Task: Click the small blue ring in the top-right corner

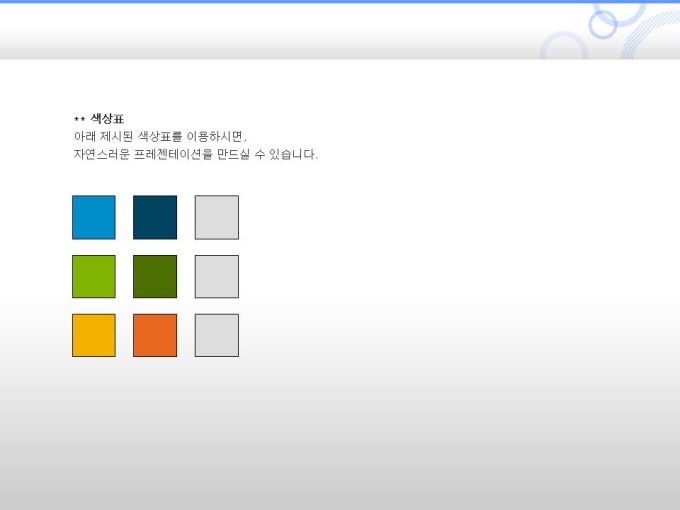Action: (603, 23)
